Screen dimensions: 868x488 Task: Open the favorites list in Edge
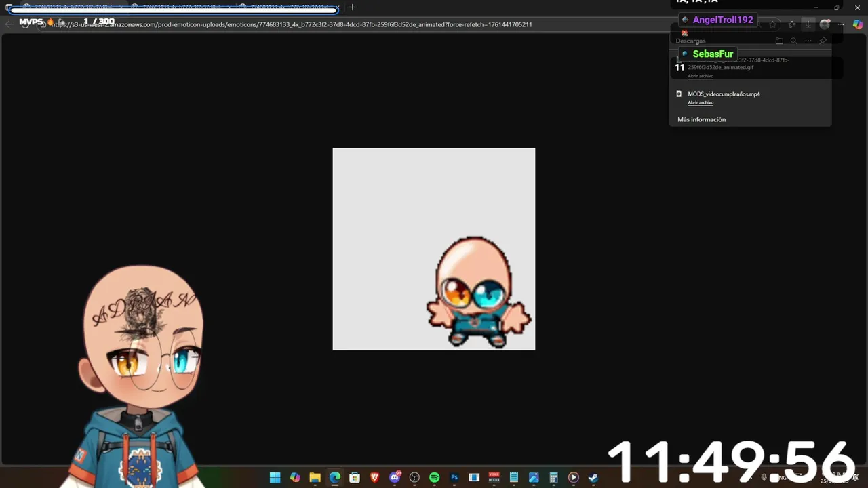click(x=791, y=24)
